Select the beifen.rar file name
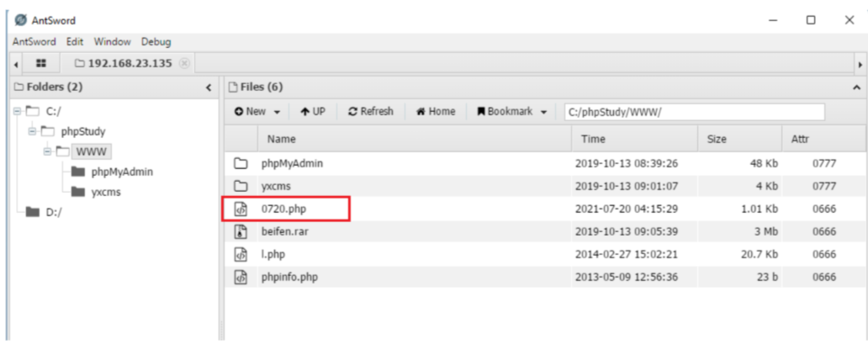 284,231
